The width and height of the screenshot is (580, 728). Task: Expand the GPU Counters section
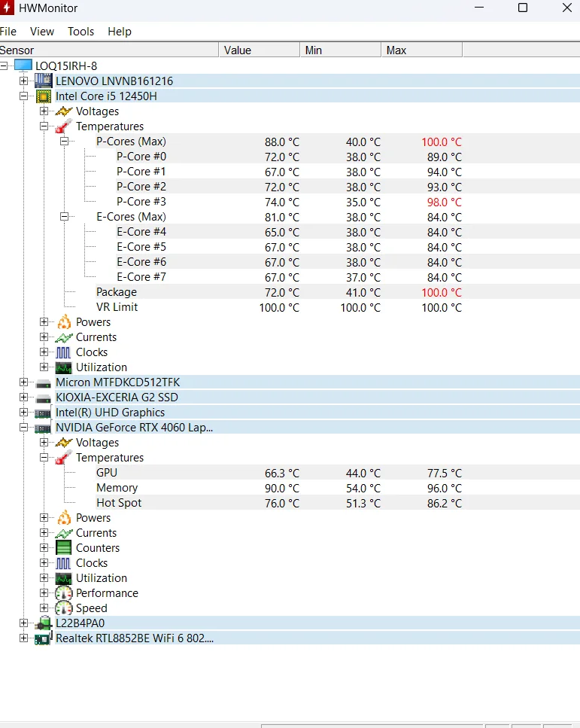(x=44, y=548)
